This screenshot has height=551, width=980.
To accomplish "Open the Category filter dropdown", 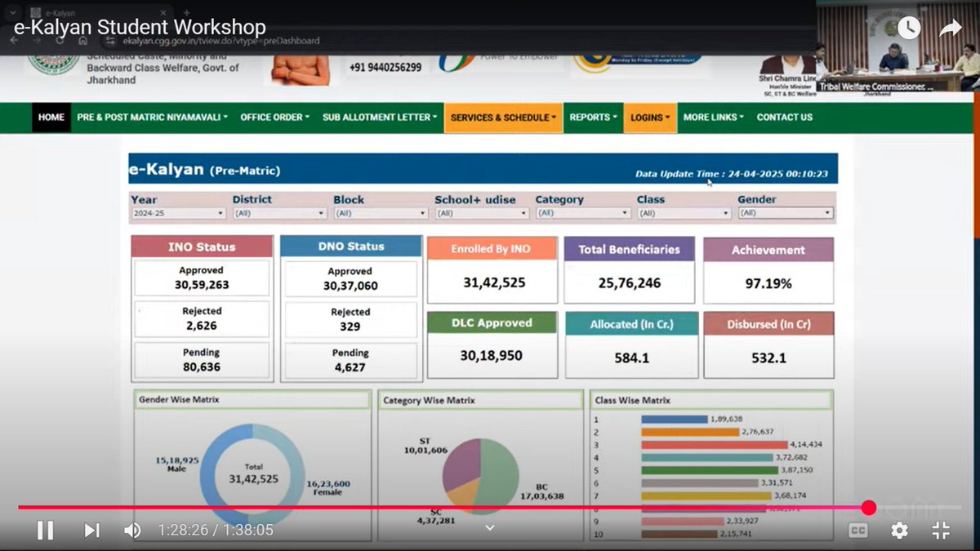I will click(582, 213).
